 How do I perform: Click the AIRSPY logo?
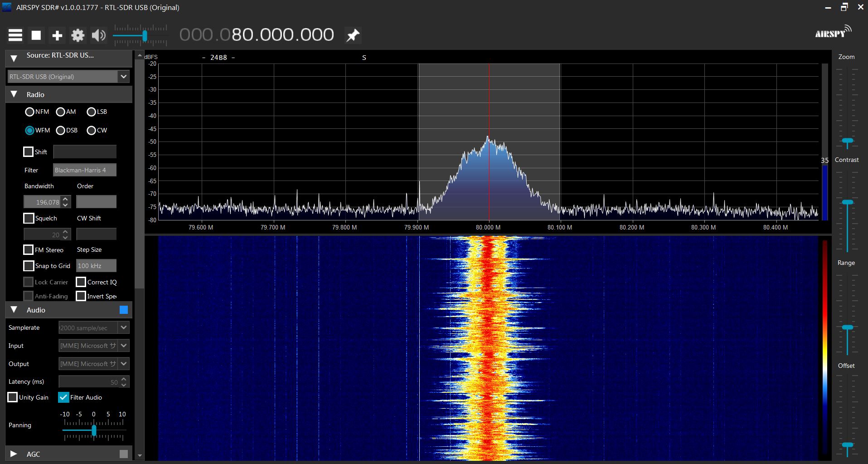833,32
